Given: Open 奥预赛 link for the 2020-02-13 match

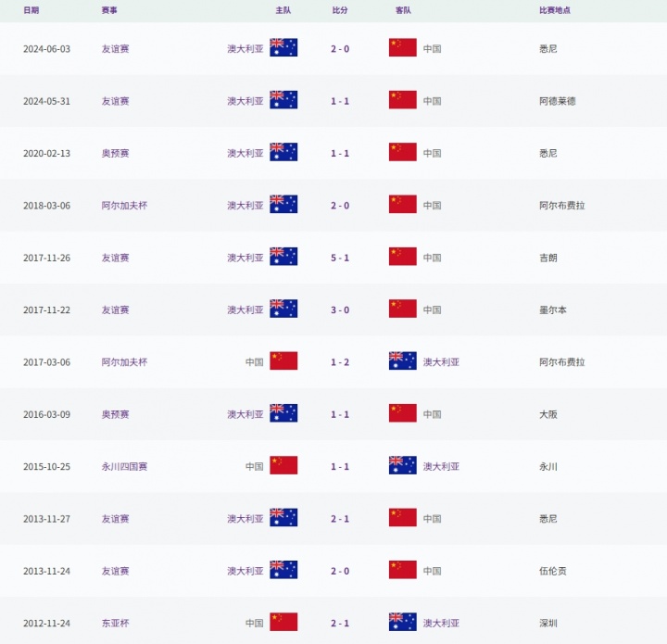Looking at the screenshot, I should tap(115, 154).
